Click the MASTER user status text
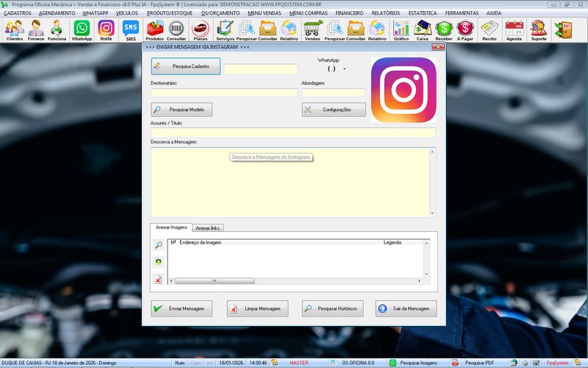Image resolution: width=588 pixels, height=368 pixels. pyautogui.click(x=299, y=363)
